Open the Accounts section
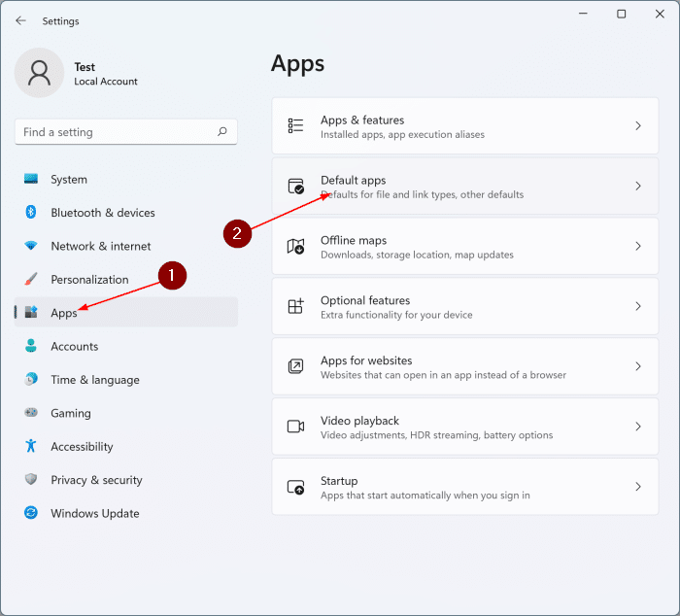The height and width of the screenshot is (616, 680). coord(126,346)
